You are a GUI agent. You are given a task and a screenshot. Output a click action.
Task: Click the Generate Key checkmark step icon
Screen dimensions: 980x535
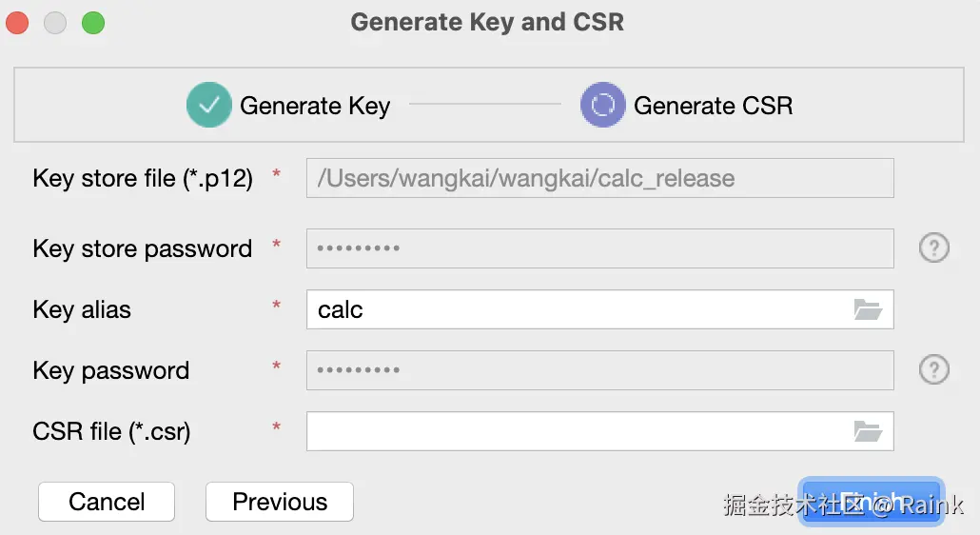pyautogui.click(x=209, y=105)
